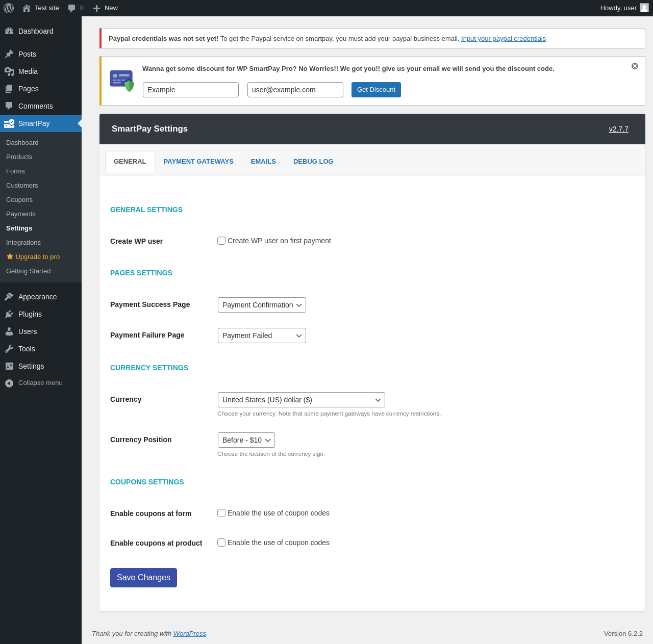
Task: Click the Appearance paintbrush icon
Action: (x=9, y=297)
